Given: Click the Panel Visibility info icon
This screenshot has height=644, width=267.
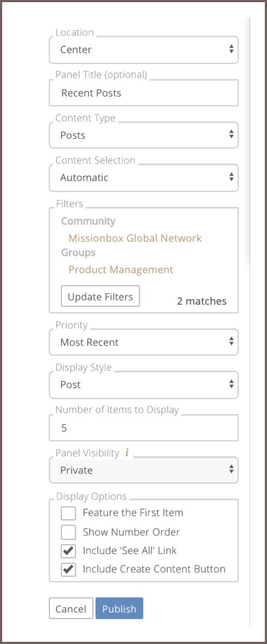Looking at the screenshot, I should [x=127, y=453].
